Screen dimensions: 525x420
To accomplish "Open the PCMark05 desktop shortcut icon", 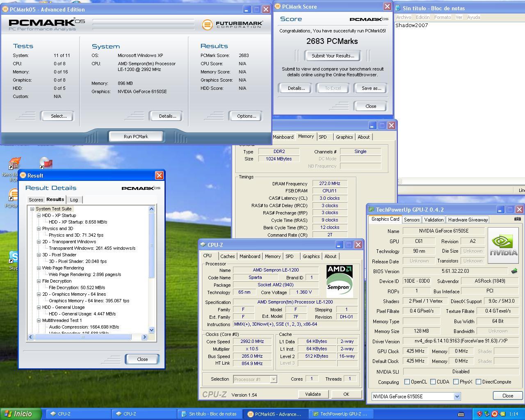I will click(x=14, y=194).
